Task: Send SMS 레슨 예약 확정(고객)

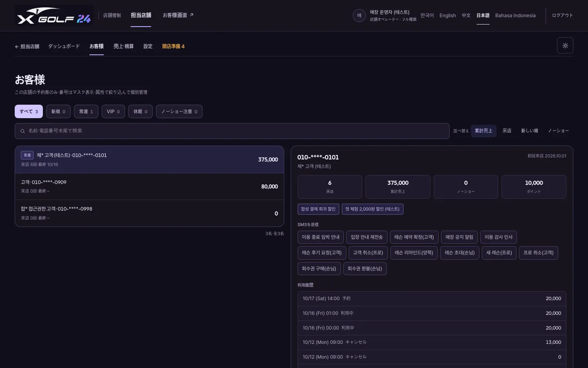Action: tap(414, 237)
